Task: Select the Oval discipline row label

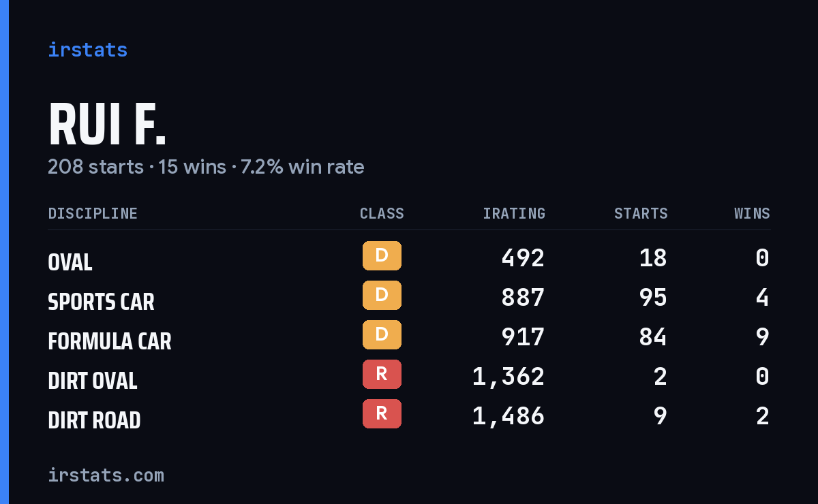Action: [70, 262]
